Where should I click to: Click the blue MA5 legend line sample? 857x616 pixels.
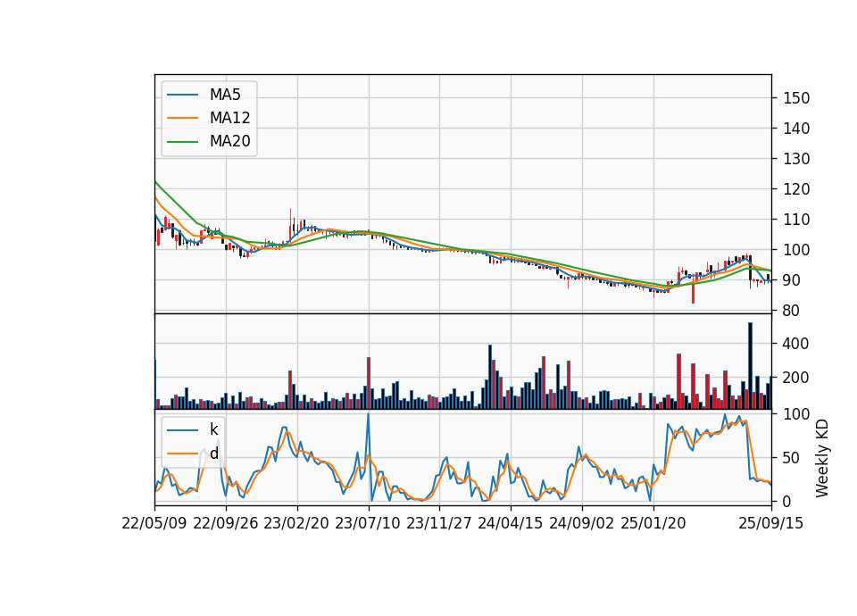point(182,95)
